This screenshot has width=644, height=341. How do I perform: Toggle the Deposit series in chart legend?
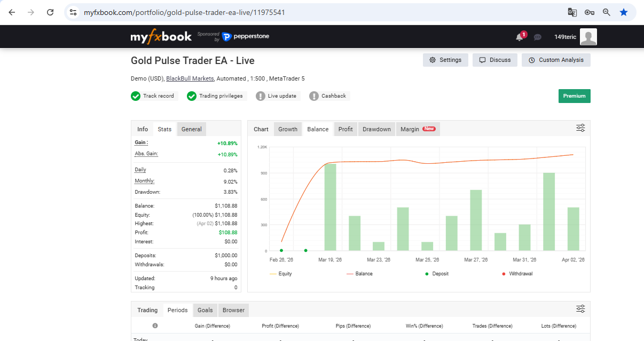(437, 274)
